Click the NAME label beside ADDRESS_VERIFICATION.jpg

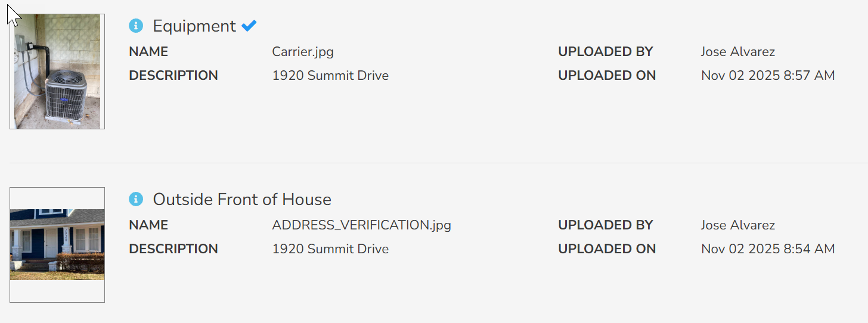[x=148, y=225]
